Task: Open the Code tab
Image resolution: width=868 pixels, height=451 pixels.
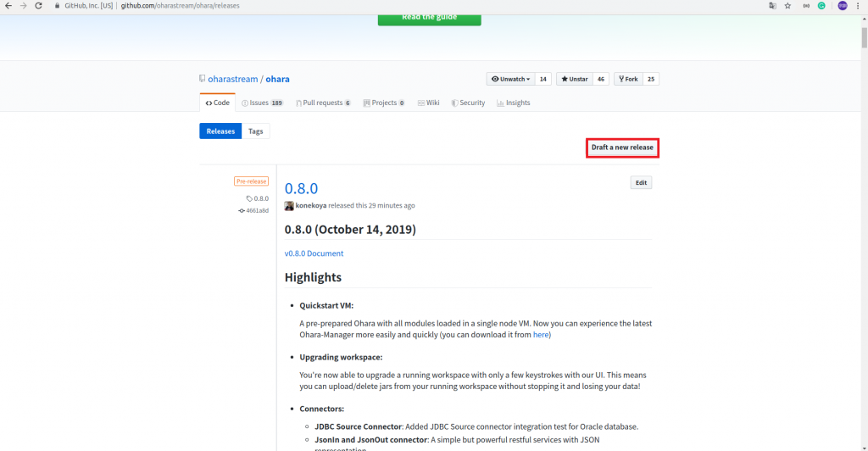Action: 218,103
